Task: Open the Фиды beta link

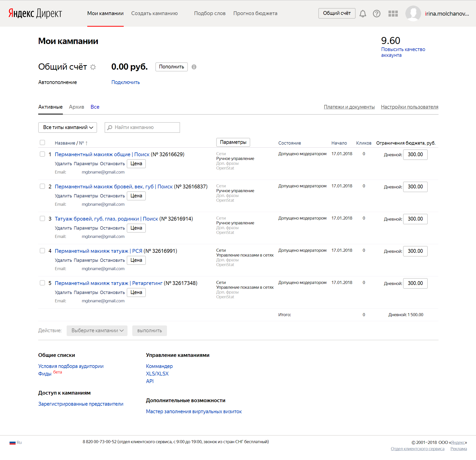Action: point(45,374)
